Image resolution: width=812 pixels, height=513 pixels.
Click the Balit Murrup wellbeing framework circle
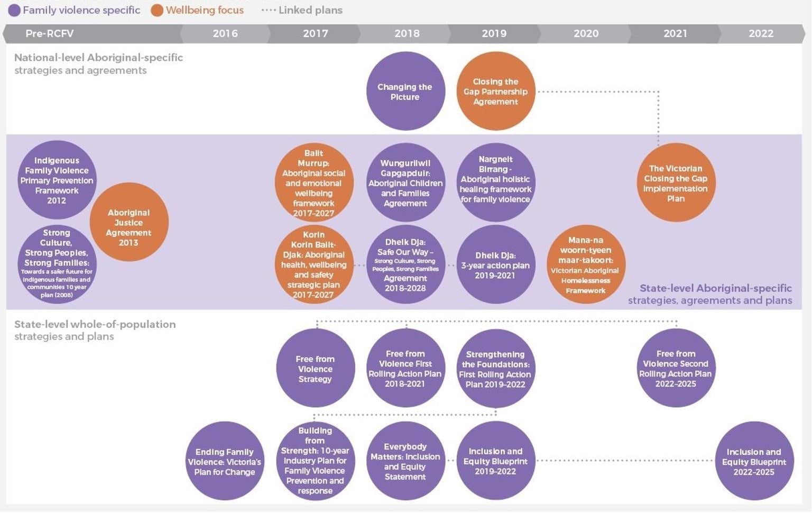[314, 183]
